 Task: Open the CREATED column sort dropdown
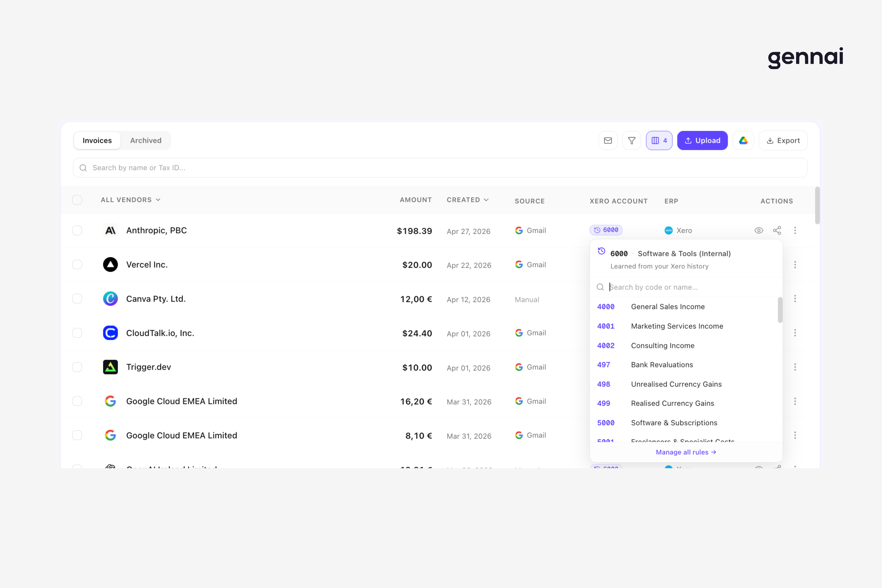468,199
